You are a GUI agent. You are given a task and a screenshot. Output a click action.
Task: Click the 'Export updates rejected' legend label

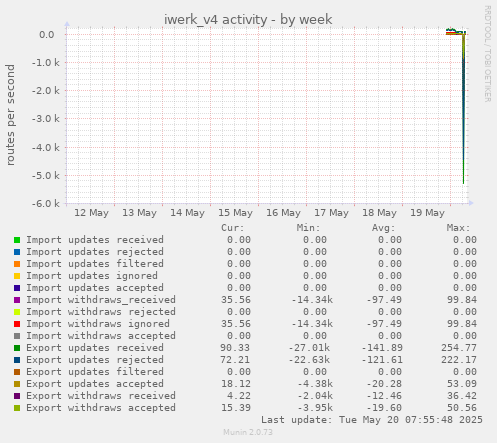click(95, 360)
